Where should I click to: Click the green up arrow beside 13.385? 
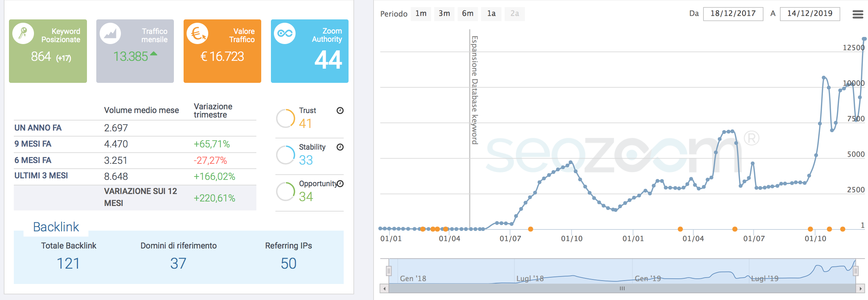[x=153, y=54]
